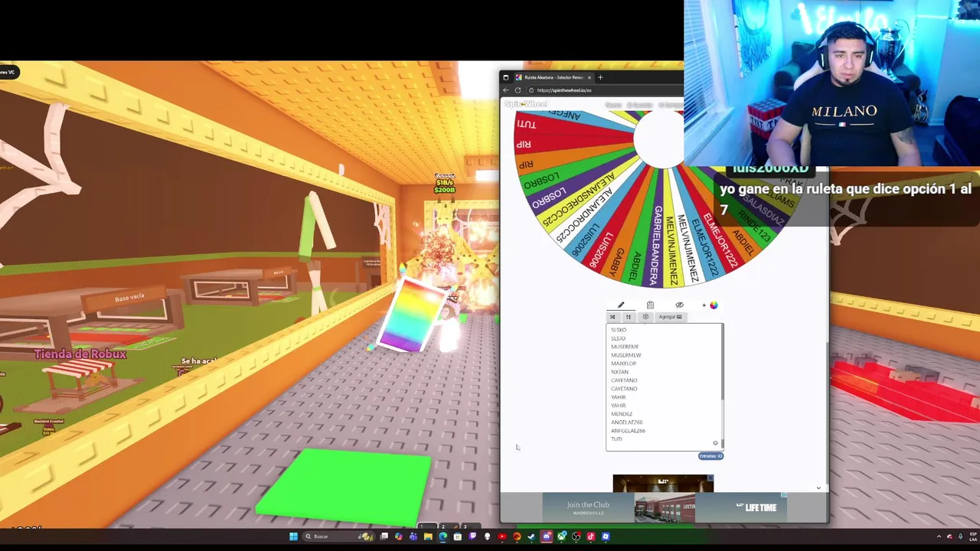Screen dimensions: 980x551
Task: Open the browser tab actions icon
Action: pos(505,77)
